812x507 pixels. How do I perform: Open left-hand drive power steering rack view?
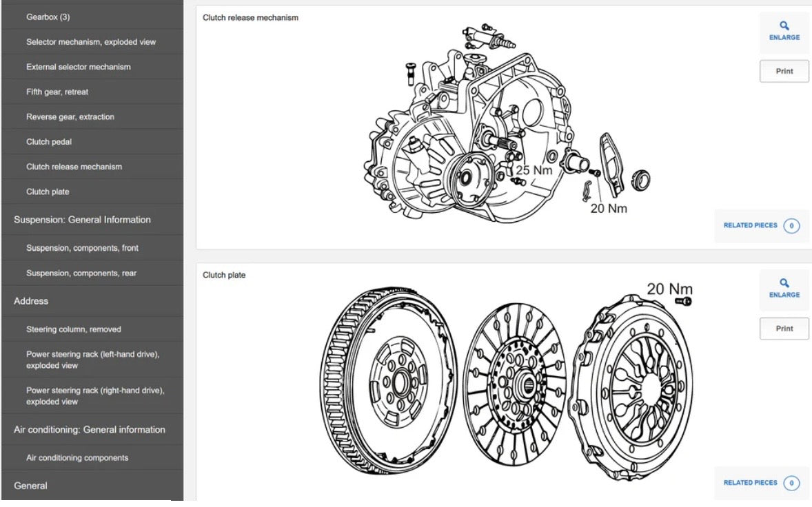coord(92,360)
